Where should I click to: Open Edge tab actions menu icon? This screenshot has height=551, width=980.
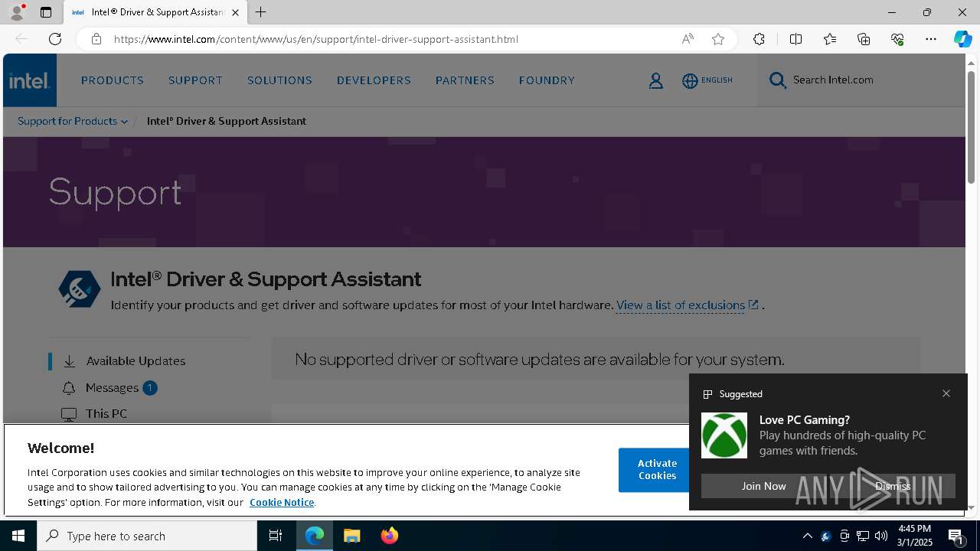tap(46, 12)
